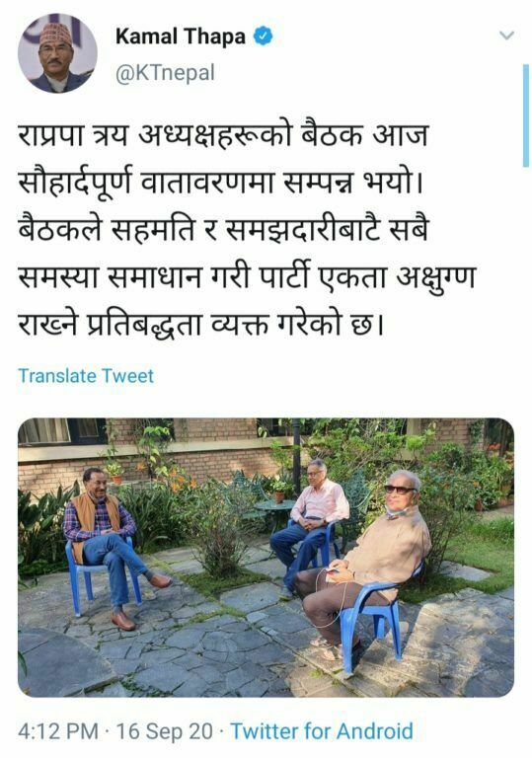Click the first line of tweet text
The height and width of the screenshot is (758, 532).
click(223, 135)
